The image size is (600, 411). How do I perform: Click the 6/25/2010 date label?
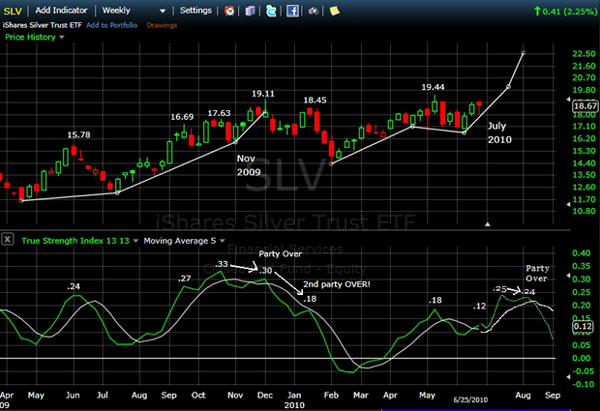(471, 400)
